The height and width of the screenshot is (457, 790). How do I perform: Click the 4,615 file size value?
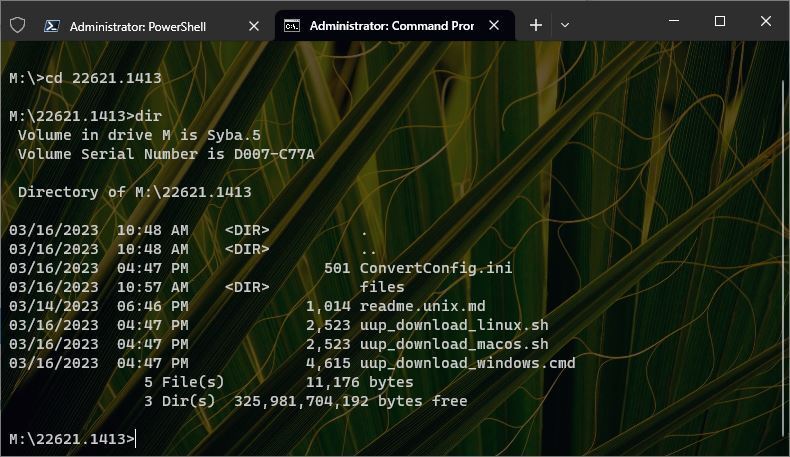click(328, 363)
